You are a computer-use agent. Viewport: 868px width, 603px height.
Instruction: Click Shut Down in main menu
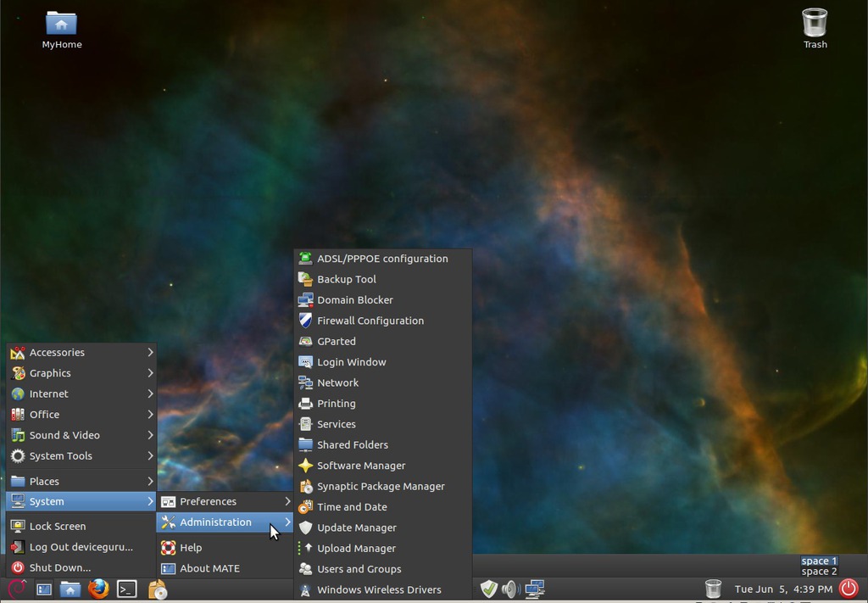coord(81,567)
